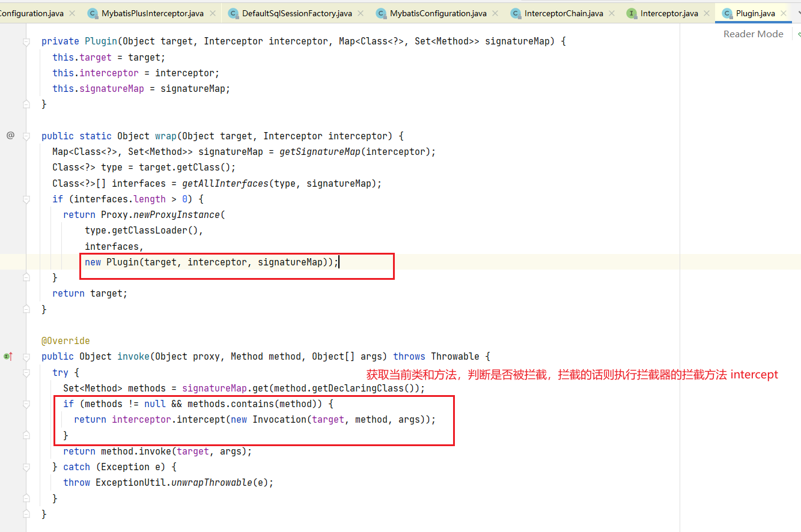This screenshot has width=801, height=532.
Task: Close the MybatisConfiguration.java tab
Action: click(x=496, y=13)
